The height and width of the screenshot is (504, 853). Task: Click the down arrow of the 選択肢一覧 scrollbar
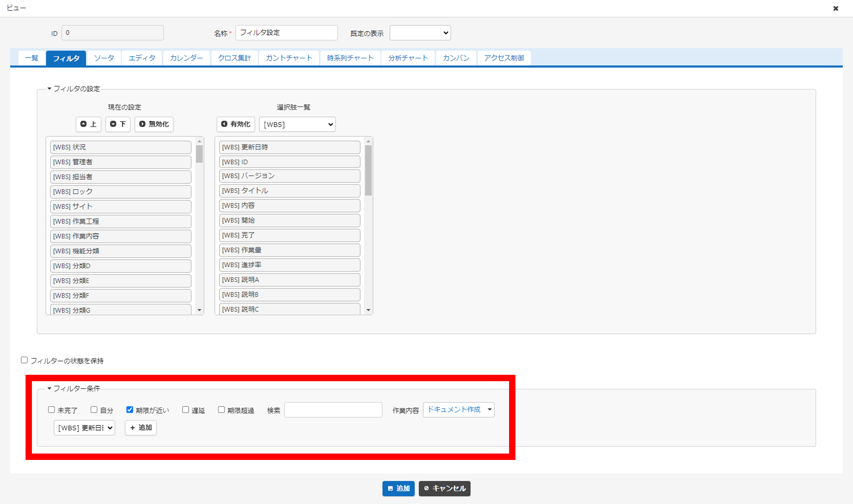(368, 310)
